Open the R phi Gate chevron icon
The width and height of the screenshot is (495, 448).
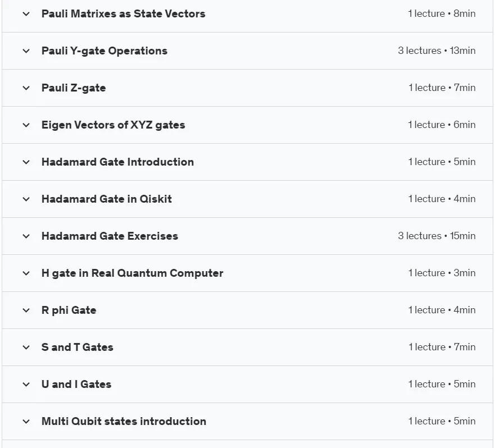pyautogui.click(x=26, y=310)
